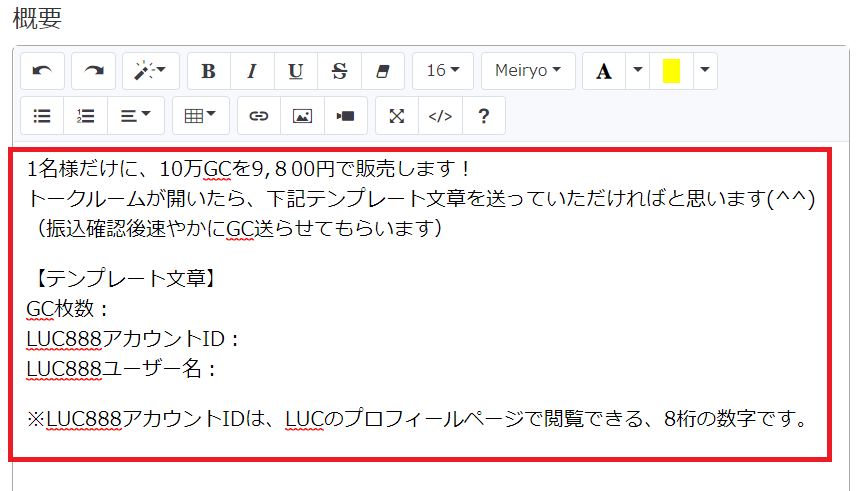
Task: Insert a hyperlink
Action: pos(259,116)
